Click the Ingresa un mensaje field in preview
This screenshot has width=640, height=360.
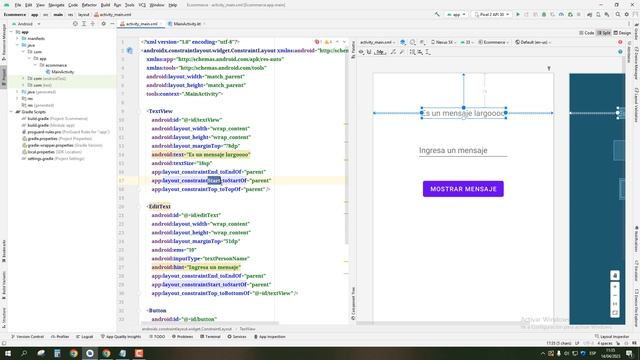pos(463,150)
